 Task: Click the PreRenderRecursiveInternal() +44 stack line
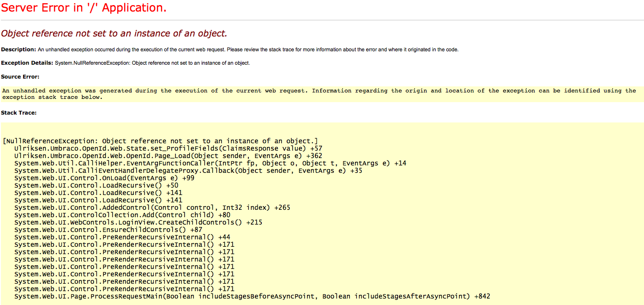point(122,237)
